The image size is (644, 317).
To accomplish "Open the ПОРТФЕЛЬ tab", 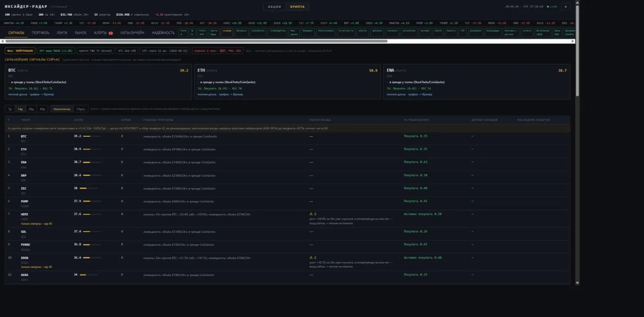I will 40,33.
